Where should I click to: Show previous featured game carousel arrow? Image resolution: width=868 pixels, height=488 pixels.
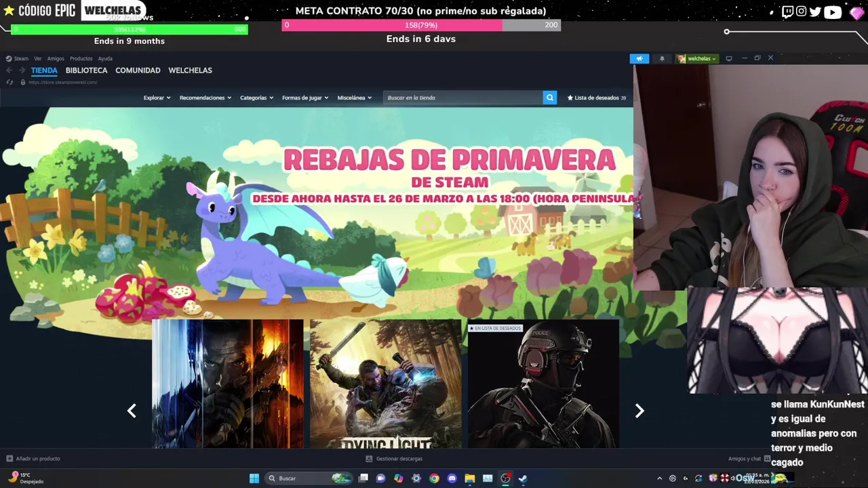pos(132,411)
